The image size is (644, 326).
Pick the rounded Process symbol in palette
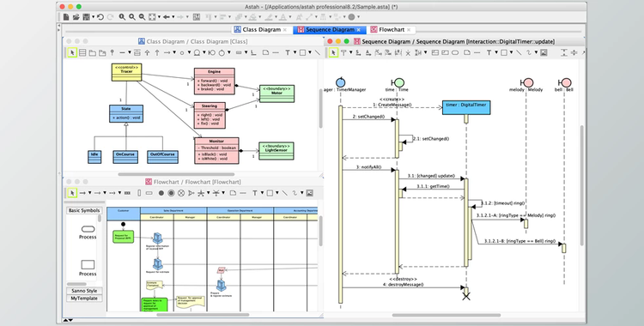click(x=88, y=229)
